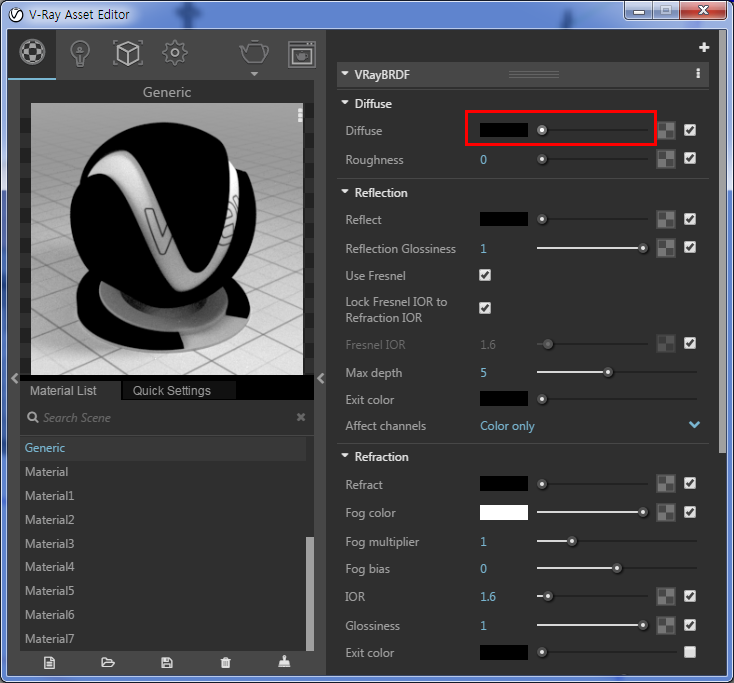
Task: Click the material list scrollbar
Action: [x=309, y=594]
